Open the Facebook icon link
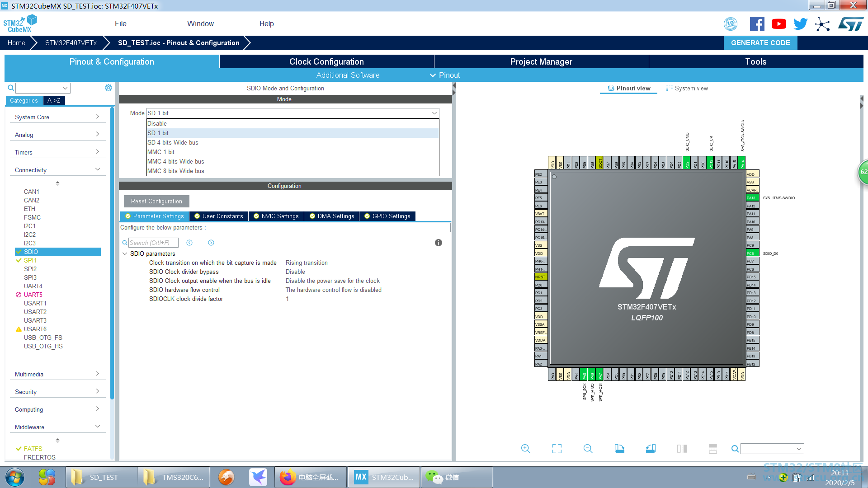 pos(757,24)
